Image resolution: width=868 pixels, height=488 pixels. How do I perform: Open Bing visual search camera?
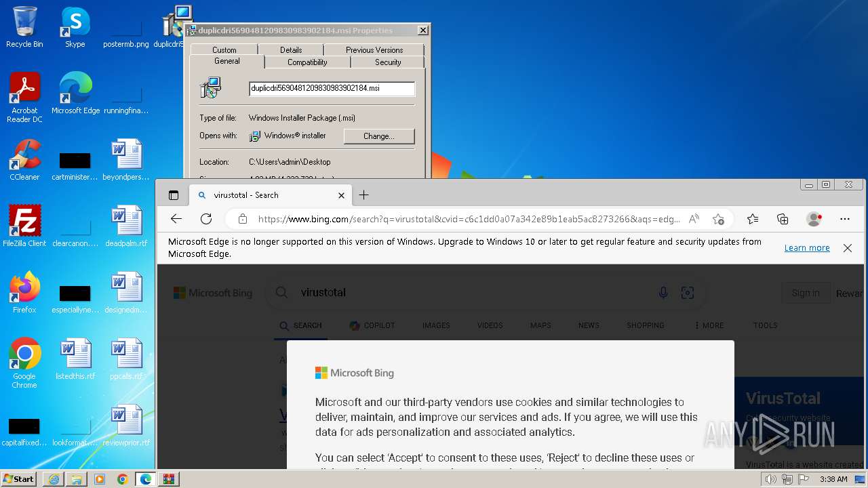tap(688, 293)
